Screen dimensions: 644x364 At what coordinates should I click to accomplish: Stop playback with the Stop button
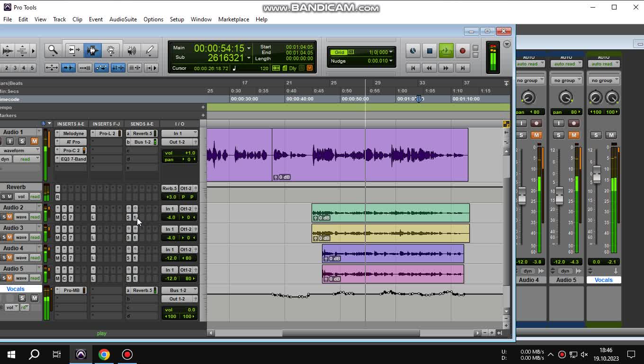pos(429,51)
